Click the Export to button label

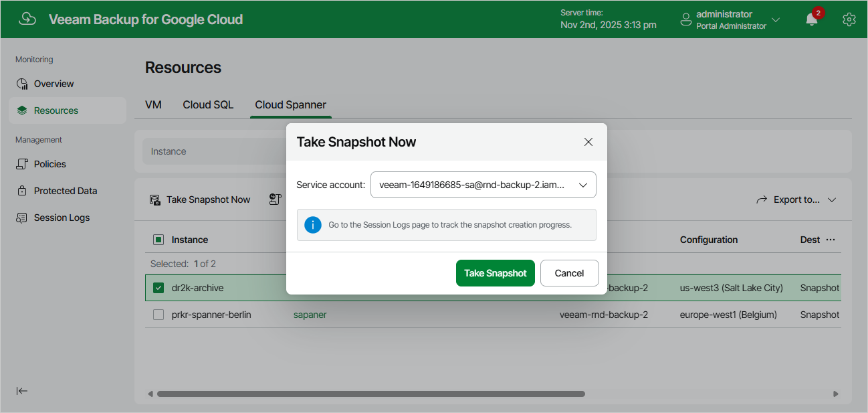click(796, 199)
